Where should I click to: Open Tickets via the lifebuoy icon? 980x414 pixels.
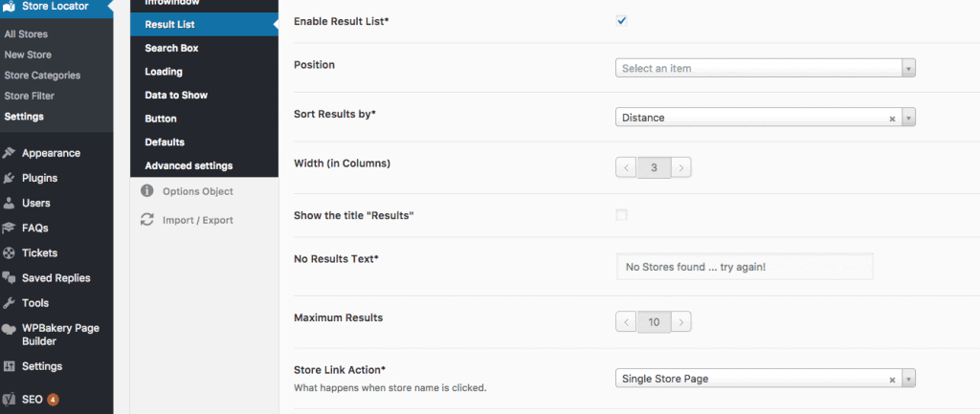pyautogui.click(x=9, y=253)
